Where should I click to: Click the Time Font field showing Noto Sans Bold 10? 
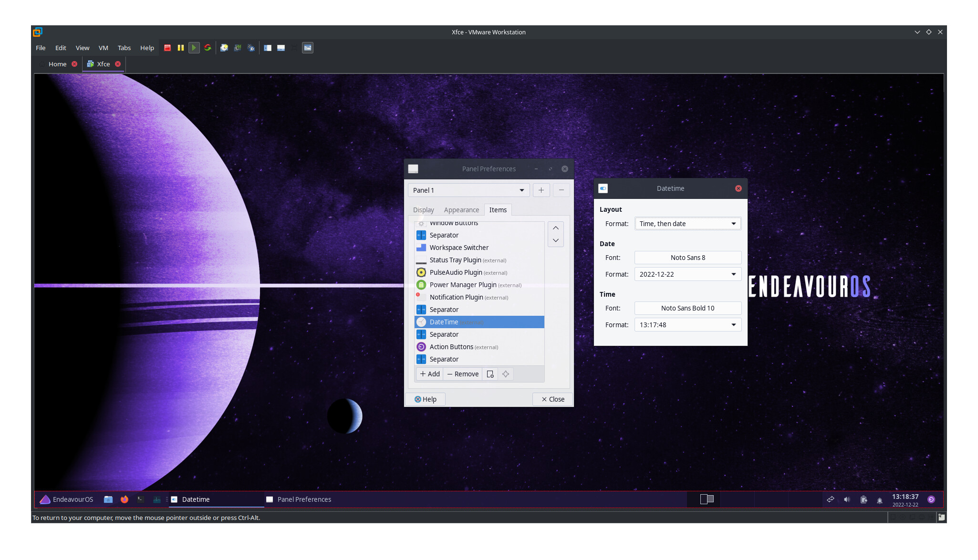point(687,308)
